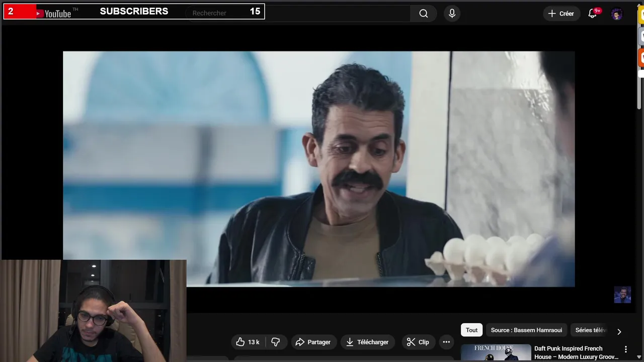Click the Télécharger button
The height and width of the screenshot is (362, 644).
[x=368, y=342]
